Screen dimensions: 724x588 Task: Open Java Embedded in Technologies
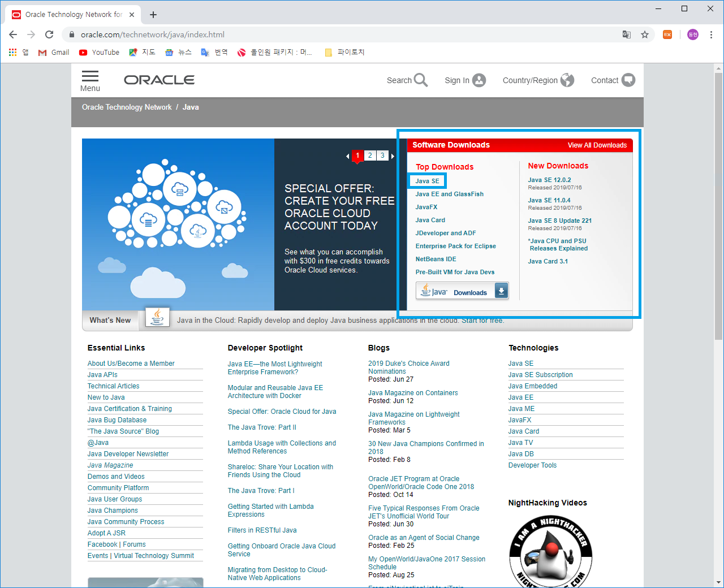click(x=533, y=386)
